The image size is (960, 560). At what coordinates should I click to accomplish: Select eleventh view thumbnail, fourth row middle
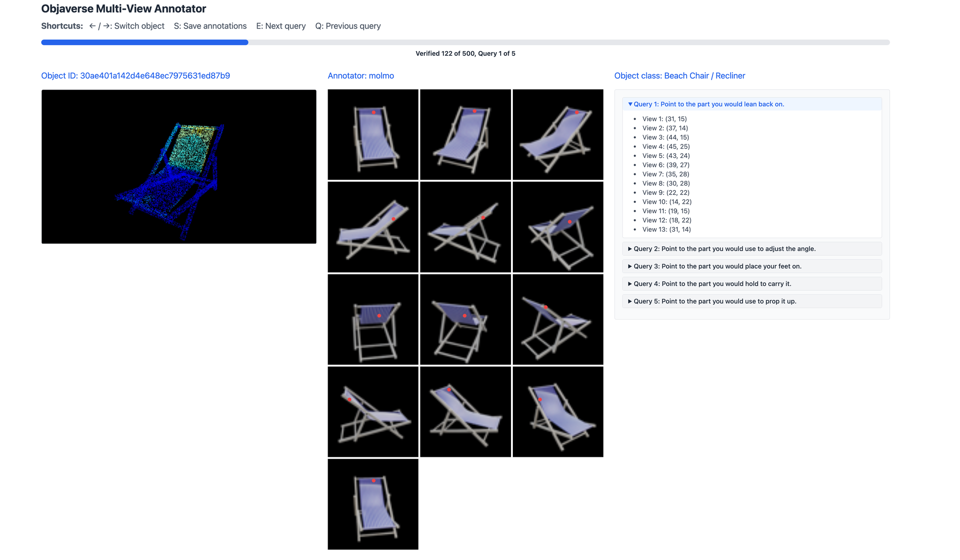[x=465, y=411]
